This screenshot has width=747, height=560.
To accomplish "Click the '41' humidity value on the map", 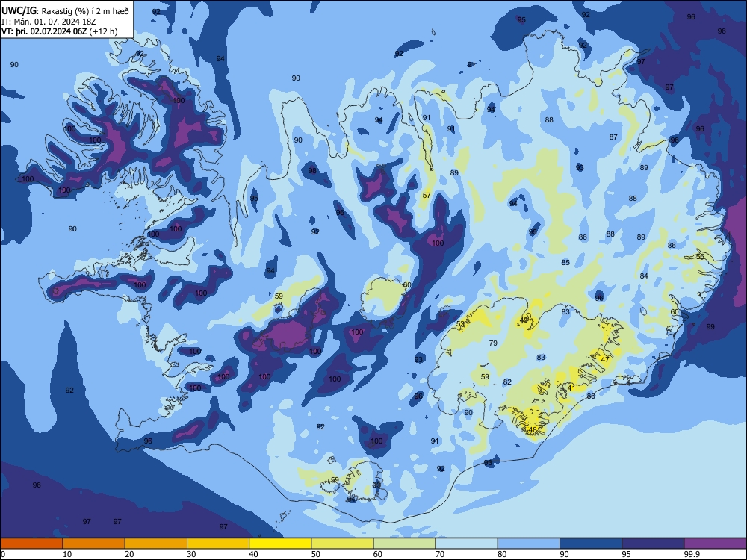I will click(x=571, y=388).
